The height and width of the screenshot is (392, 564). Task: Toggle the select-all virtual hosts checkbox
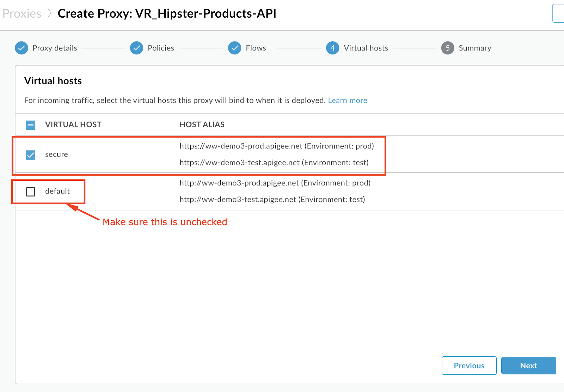point(31,125)
